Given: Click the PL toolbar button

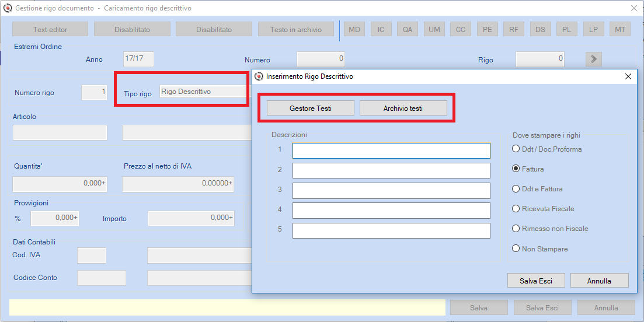Looking at the screenshot, I should (567, 29).
